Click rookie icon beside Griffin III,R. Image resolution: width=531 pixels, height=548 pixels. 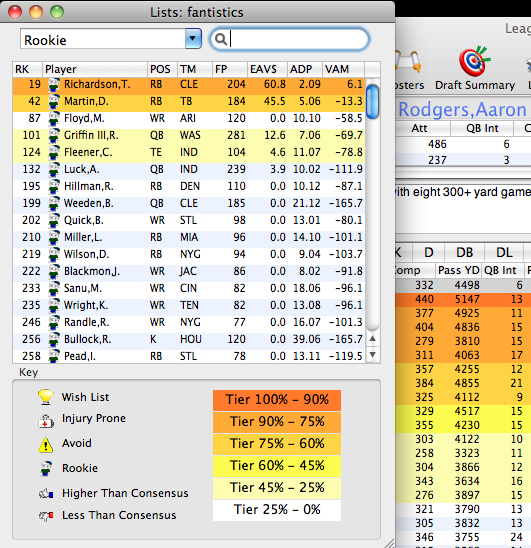pyautogui.click(x=53, y=136)
